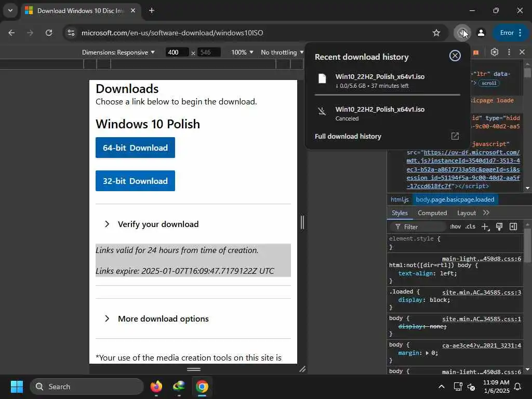Reload the page with refresh icon

coord(49,33)
